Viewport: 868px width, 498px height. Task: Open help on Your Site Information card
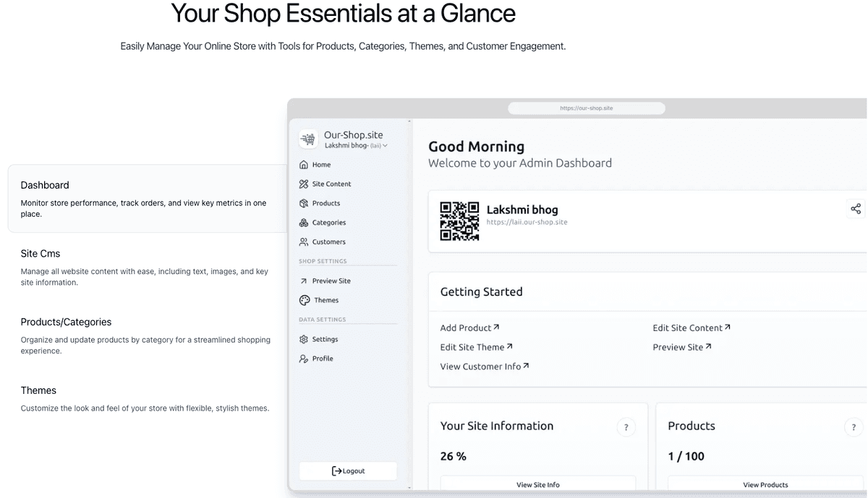626,427
